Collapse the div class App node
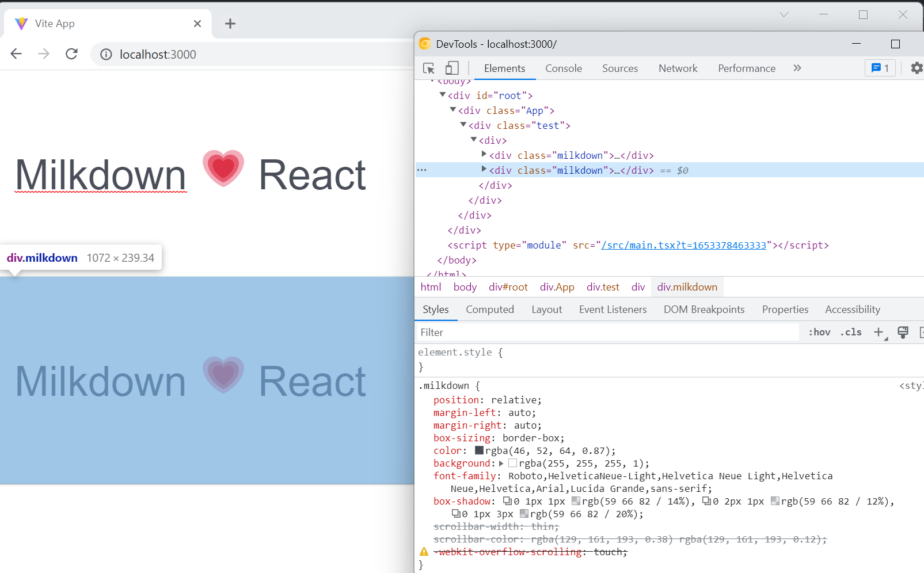 click(453, 110)
